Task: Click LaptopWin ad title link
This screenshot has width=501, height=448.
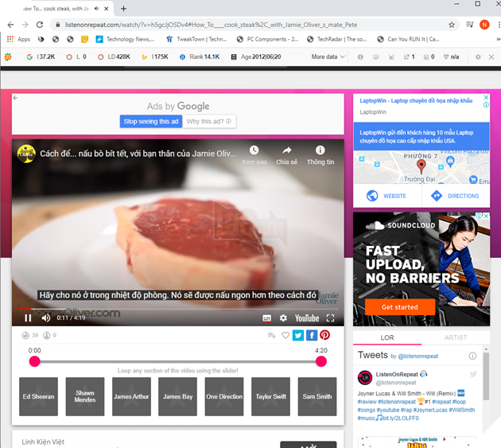Action: [416, 101]
